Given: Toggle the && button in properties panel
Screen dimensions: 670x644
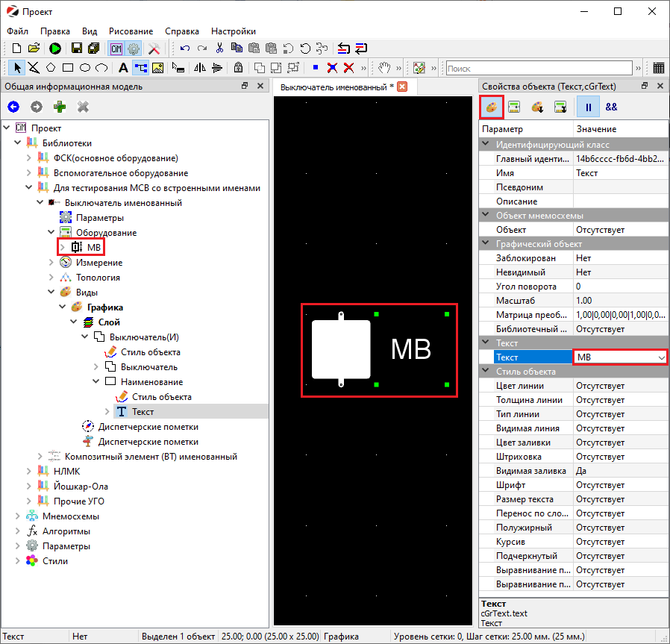Looking at the screenshot, I should pos(611,107).
